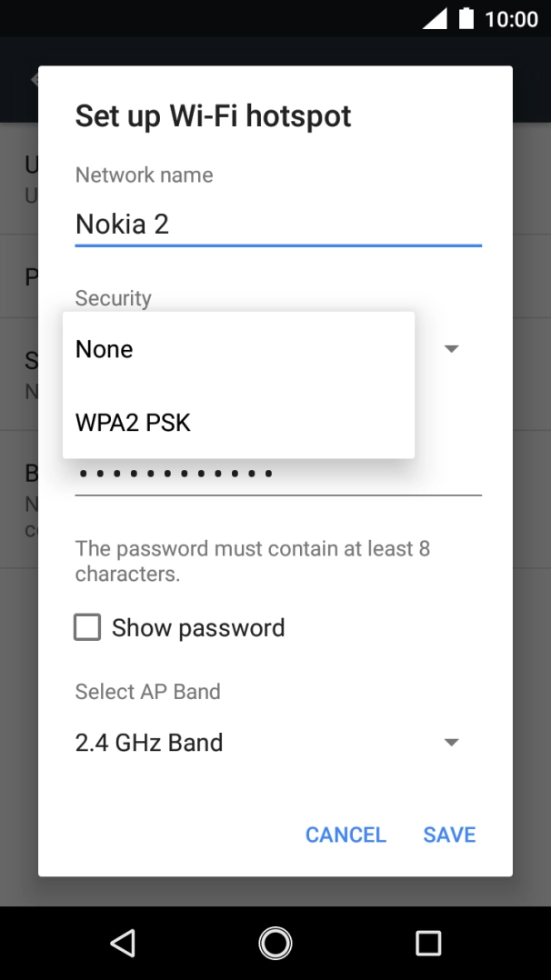Choose WPA2 PSK security option

tap(133, 422)
